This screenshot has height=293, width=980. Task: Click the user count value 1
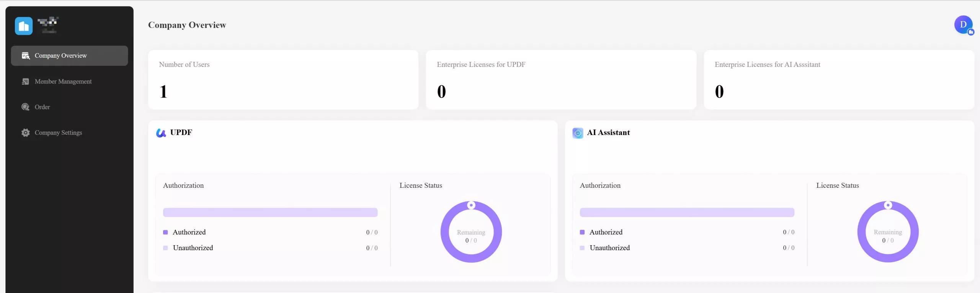click(163, 91)
